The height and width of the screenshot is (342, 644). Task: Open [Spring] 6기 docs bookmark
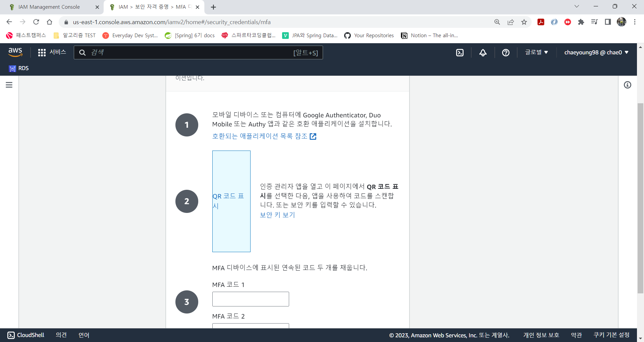(190, 36)
